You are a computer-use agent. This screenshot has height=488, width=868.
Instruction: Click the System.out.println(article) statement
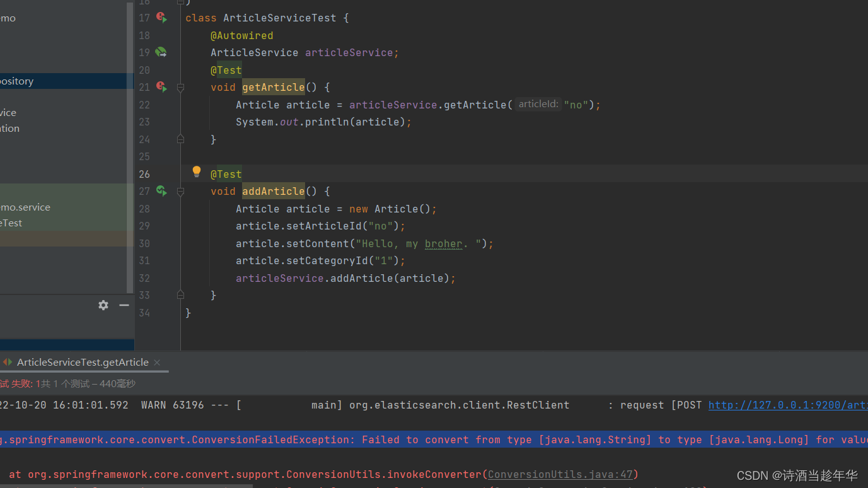324,122
